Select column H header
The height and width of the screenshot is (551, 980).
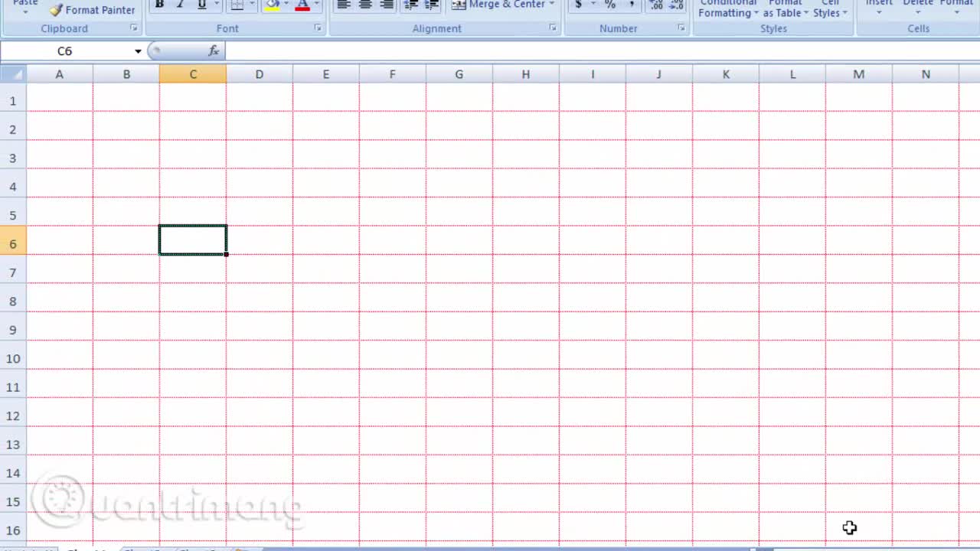[525, 74]
